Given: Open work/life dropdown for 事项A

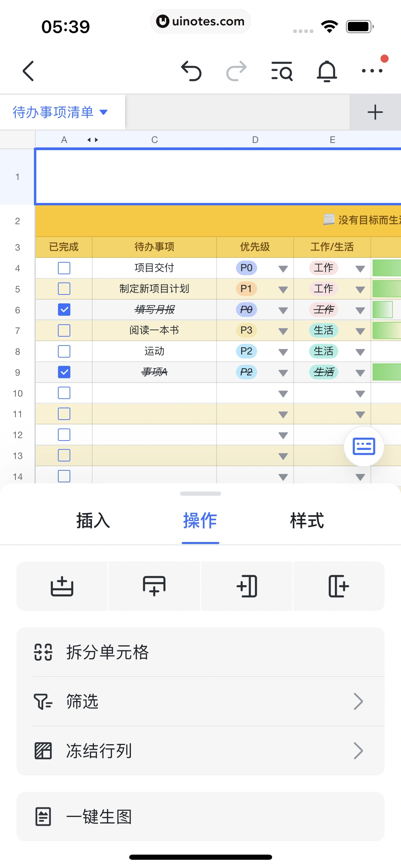Looking at the screenshot, I should 360,373.
